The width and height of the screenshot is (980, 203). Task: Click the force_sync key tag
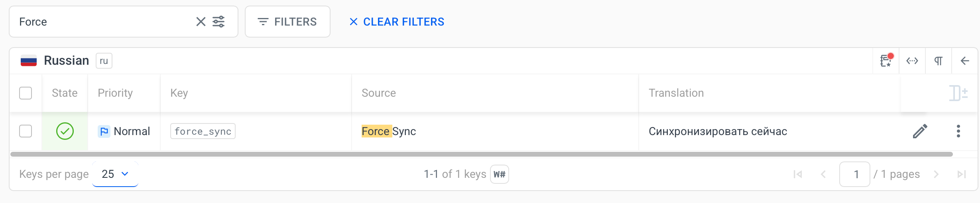203,131
